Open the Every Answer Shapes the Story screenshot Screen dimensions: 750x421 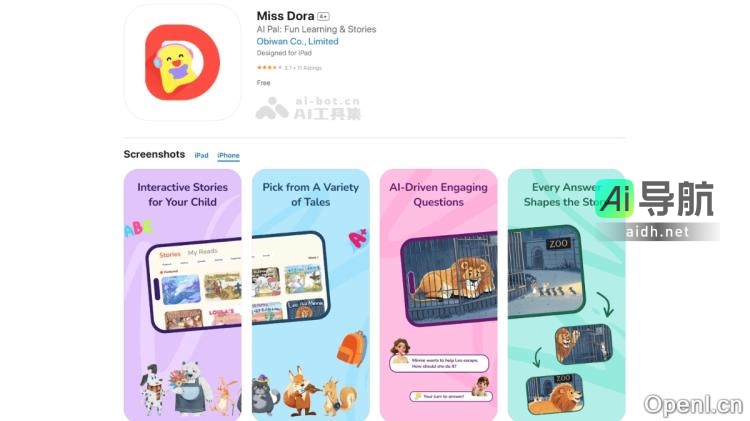(x=566, y=295)
